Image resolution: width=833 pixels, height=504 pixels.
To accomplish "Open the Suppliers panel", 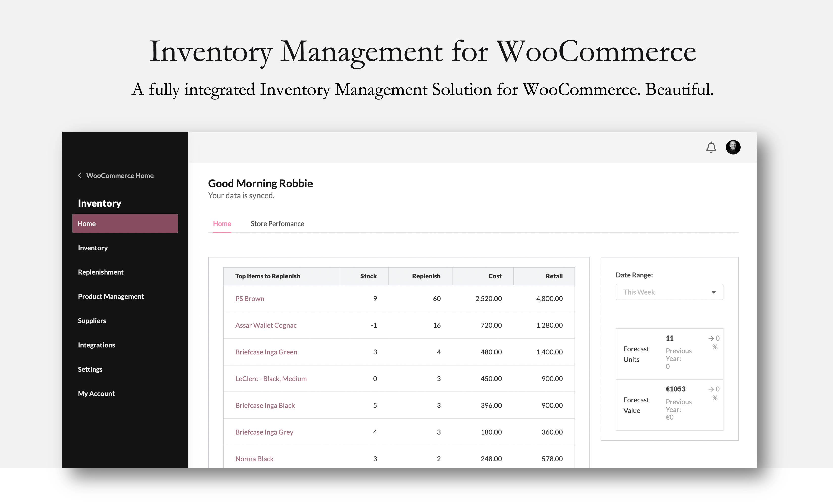I will click(92, 321).
